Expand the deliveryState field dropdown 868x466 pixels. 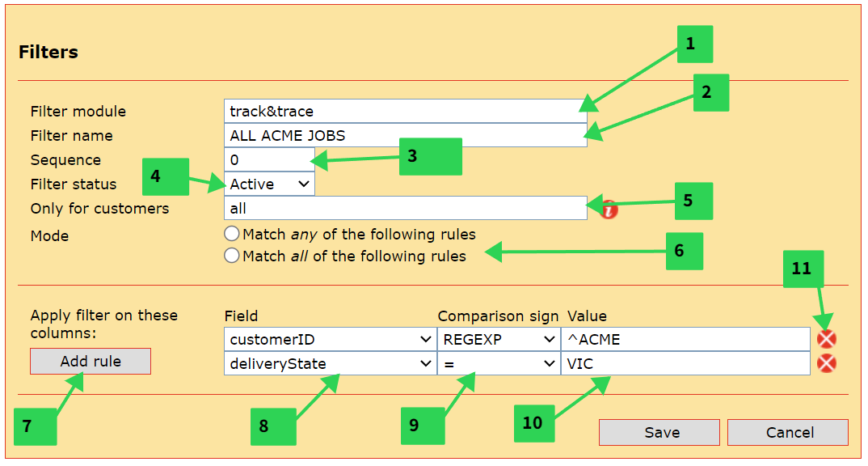click(330, 364)
